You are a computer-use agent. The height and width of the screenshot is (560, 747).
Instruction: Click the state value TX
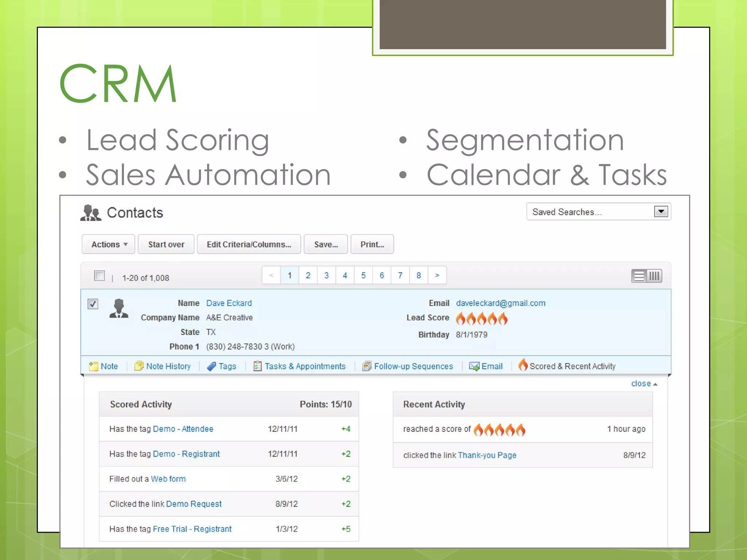pos(211,332)
